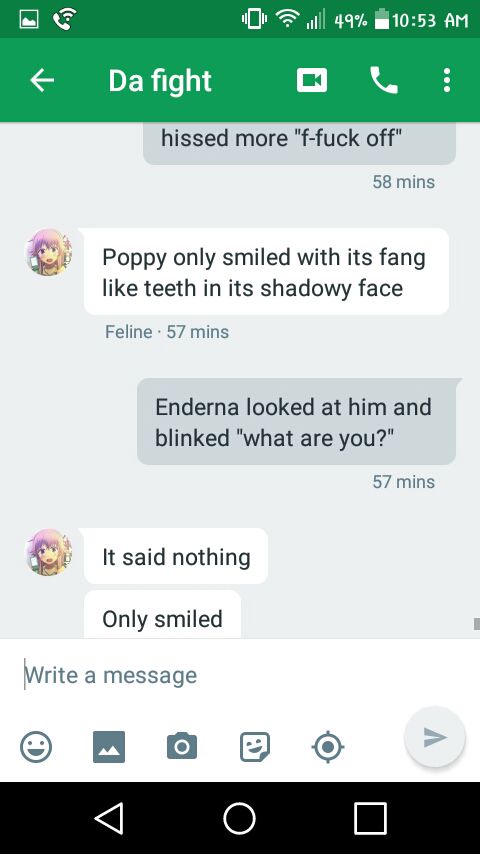Attach a photo from the gallery
Viewport: 480px width, 854px height.
tap(109, 746)
